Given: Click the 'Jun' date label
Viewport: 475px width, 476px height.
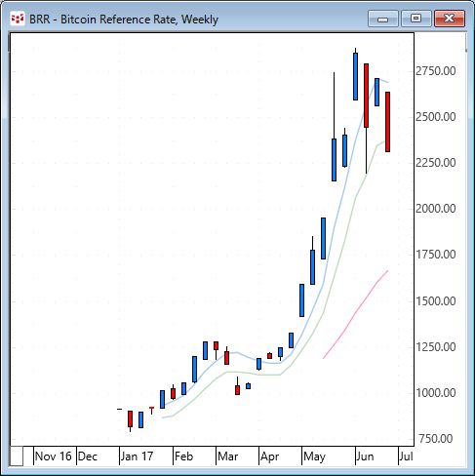Looking at the screenshot, I should pyautogui.click(x=365, y=456).
